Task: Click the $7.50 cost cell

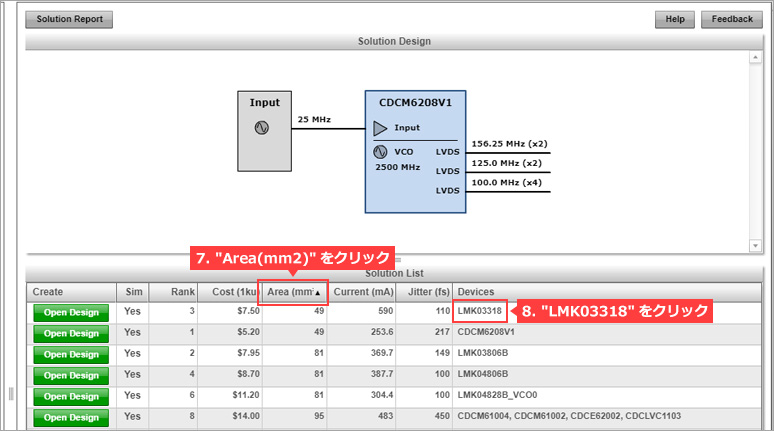Action: click(x=248, y=311)
